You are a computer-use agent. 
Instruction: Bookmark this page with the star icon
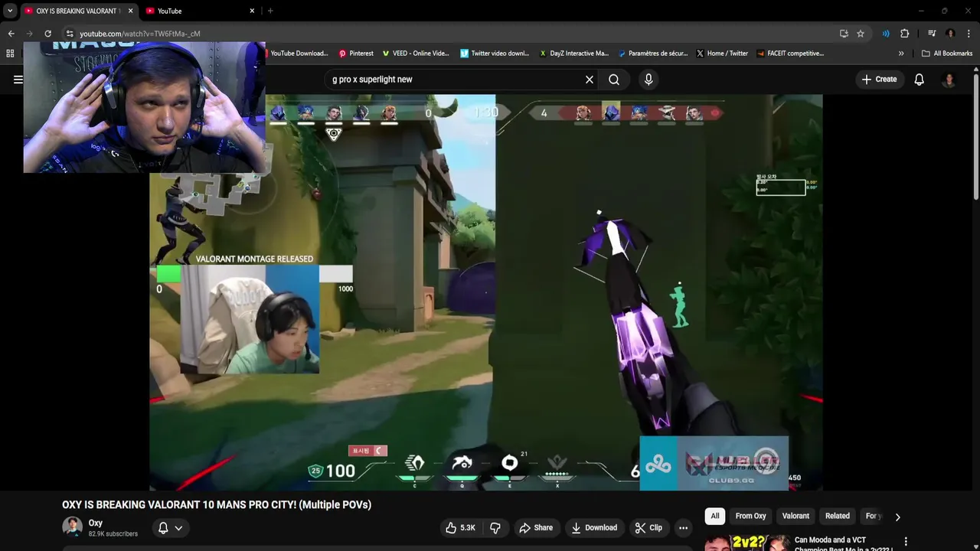[861, 34]
